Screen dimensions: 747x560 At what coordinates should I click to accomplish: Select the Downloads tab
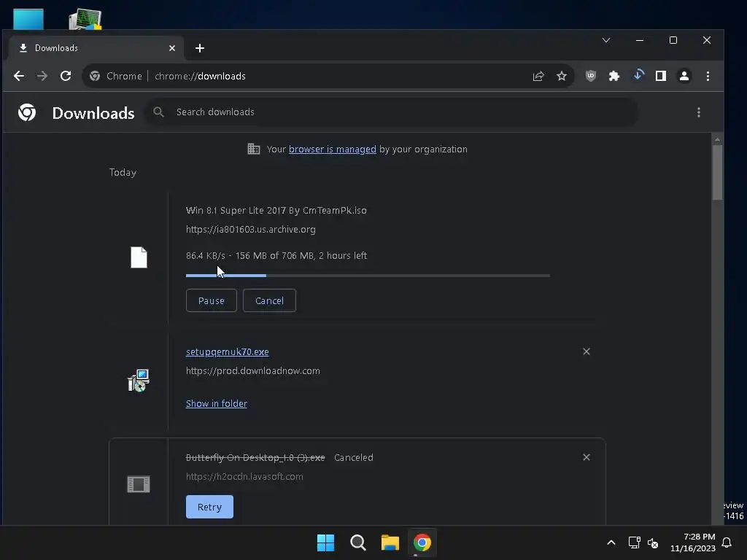(x=96, y=48)
